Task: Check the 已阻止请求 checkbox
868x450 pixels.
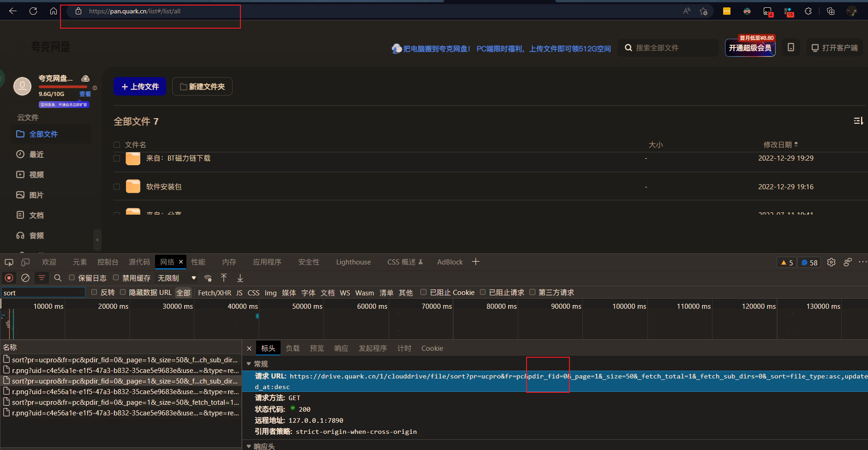Action: [483, 292]
